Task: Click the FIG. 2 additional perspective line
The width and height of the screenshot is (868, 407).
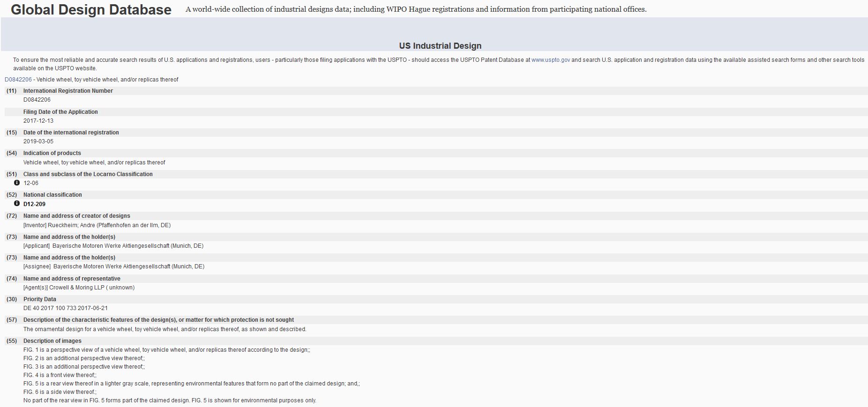Action: 84,358
